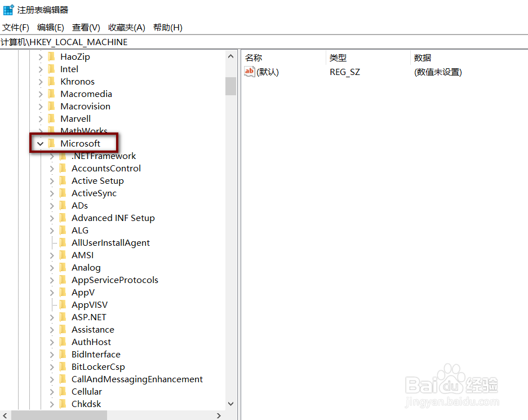This screenshot has width=528, height=420.
Task: Select the BidInterface key
Action: point(96,355)
